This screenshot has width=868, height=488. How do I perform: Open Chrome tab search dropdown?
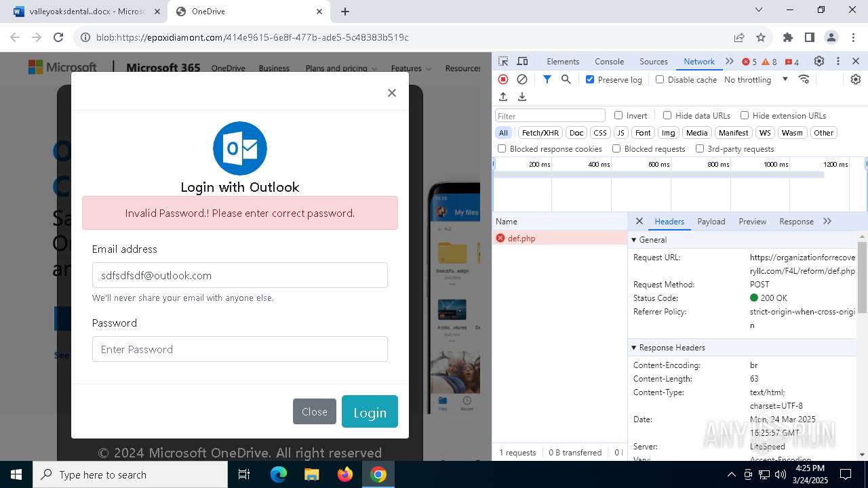coord(759,10)
